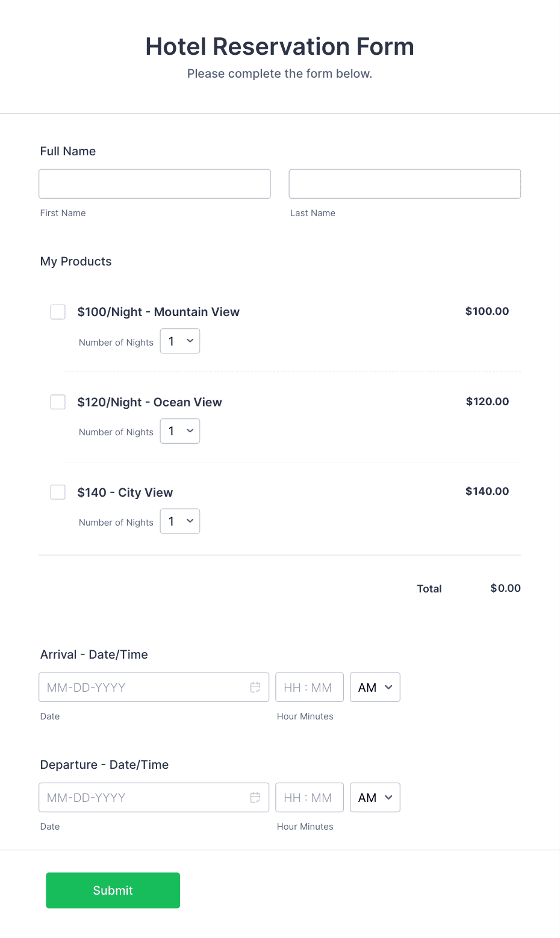The image size is (560, 938).
Task: Click the Arrival date calendar icon
Action: 255,687
